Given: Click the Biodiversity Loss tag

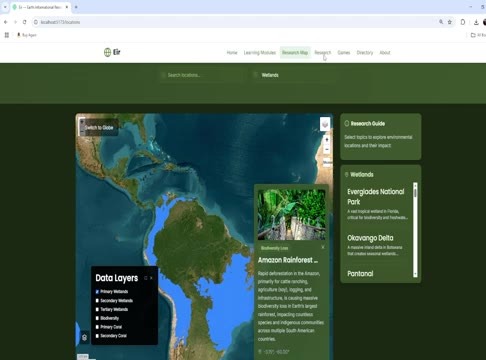Looking at the screenshot, I should 274,248.
